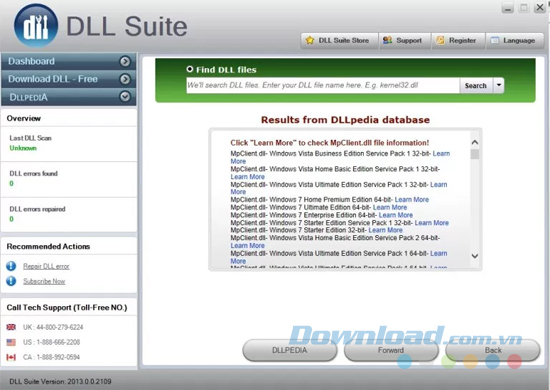The image size is (550, 390).
Task: Click the 'Results from DLLpedia database' heading
Action: pyautogui.click(x=346, y=120)
